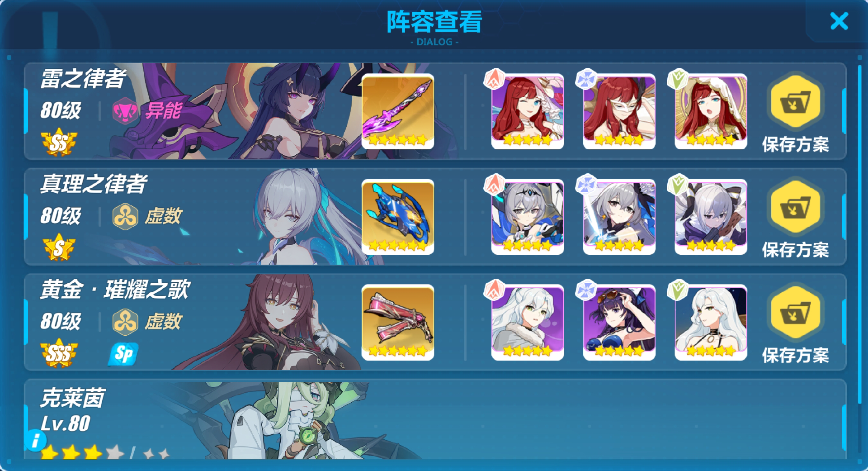Open 黄金·璀耀之歌 top white-haired stigmata
This screenshot has width=868, height=471.
coord(527,322)
